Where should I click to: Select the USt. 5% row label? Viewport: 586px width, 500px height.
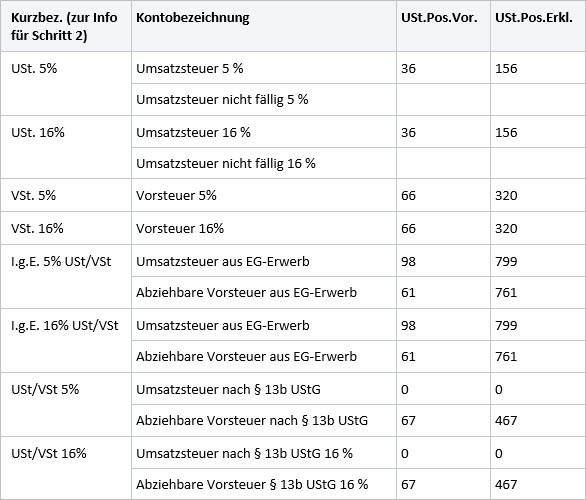point(34,68)
